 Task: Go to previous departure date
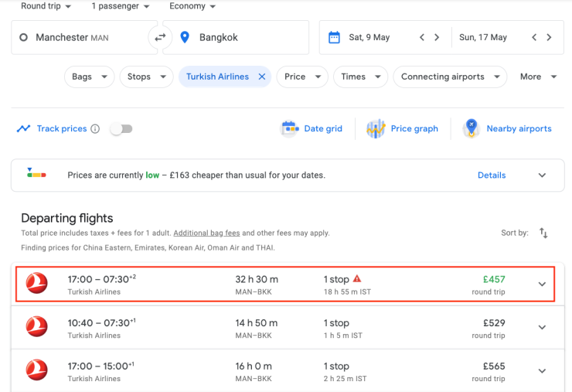pyautogui.click(x=421, y=37)
